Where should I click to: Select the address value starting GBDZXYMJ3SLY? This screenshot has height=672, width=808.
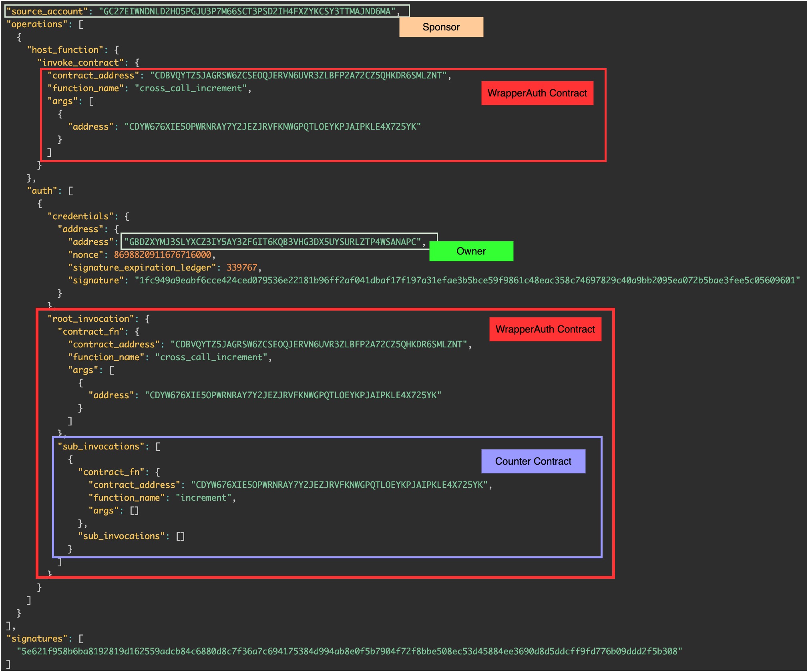point(273,242)
